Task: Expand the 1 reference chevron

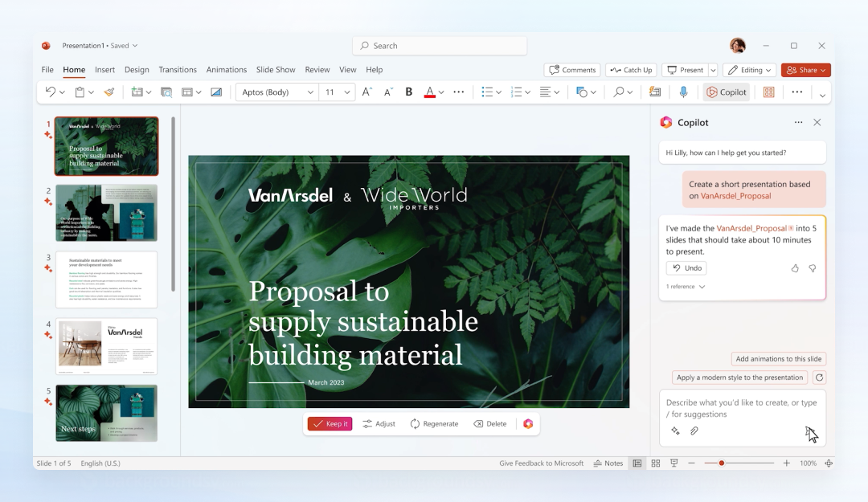Action: (702, 287)
